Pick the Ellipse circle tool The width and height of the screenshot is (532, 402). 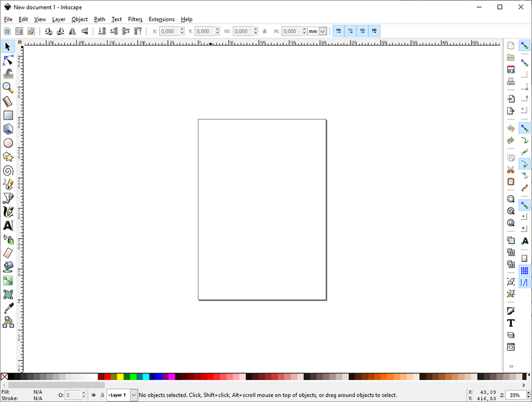tap(8, 143)
